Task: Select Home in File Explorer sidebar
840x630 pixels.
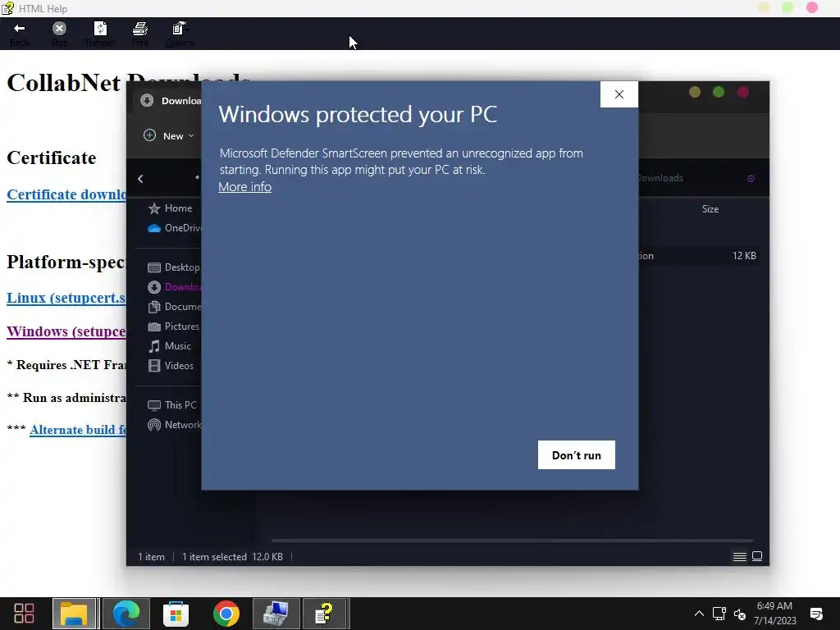Action: coord(170,208)
